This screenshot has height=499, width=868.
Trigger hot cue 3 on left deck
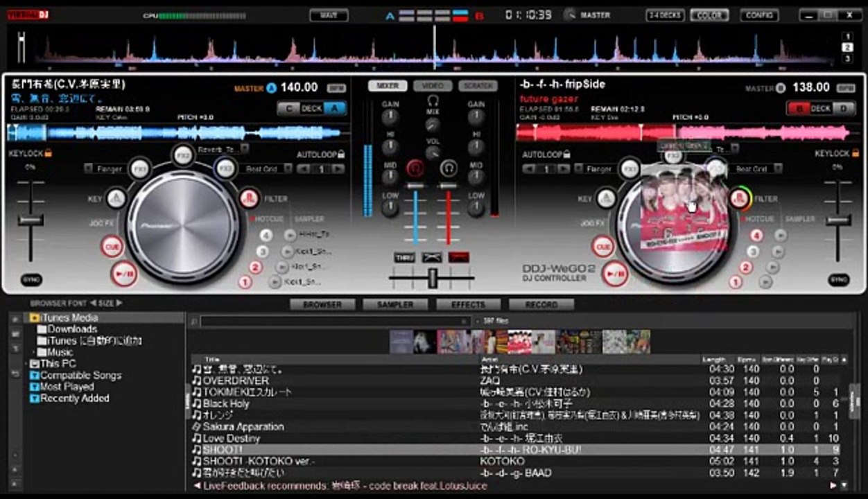pyautogui.click(x=263, y=252)
